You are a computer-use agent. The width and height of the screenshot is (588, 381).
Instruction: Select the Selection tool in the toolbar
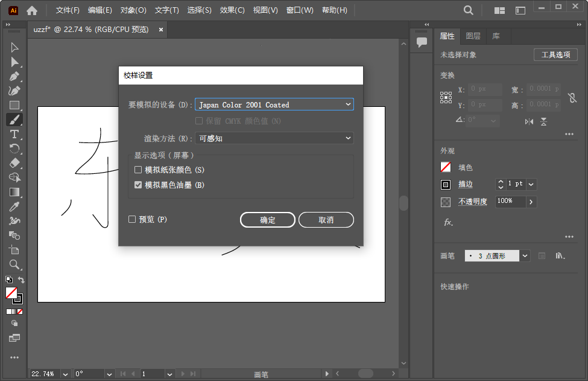pyautogui.click(x=14, y=47)
